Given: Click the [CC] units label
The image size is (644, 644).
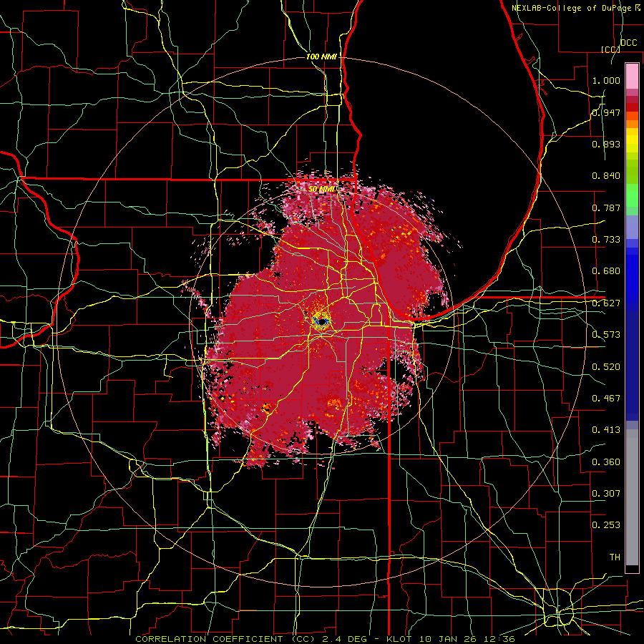Looking at the screenshot, I should (610, 49).
